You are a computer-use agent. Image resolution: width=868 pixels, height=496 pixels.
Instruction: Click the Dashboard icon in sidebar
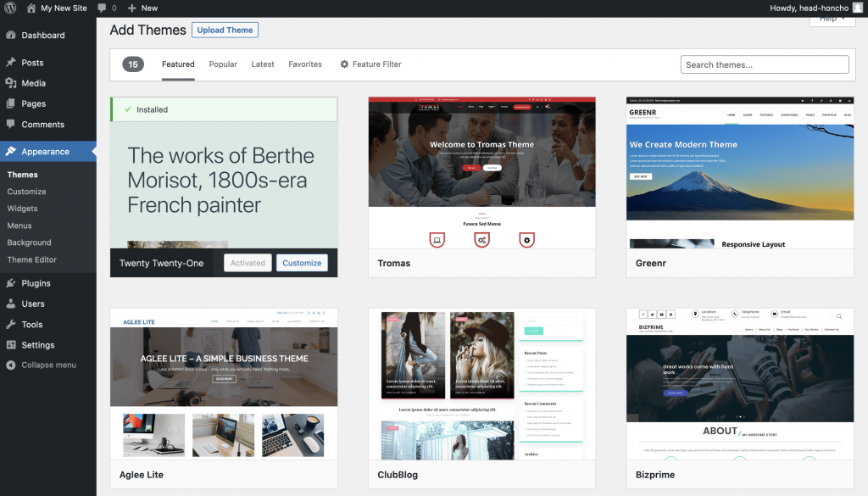[11, 36]
